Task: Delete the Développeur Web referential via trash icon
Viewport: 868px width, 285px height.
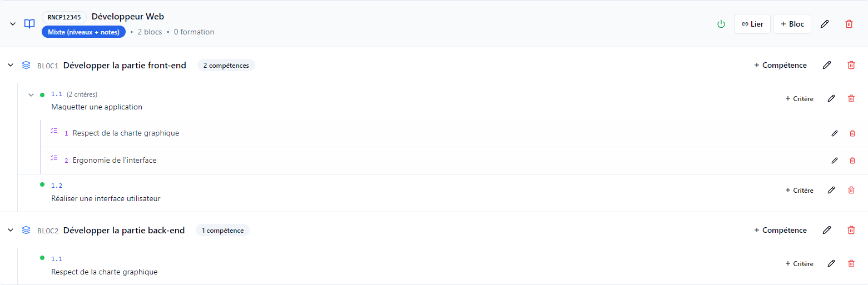Action: [x=849, y=24]
